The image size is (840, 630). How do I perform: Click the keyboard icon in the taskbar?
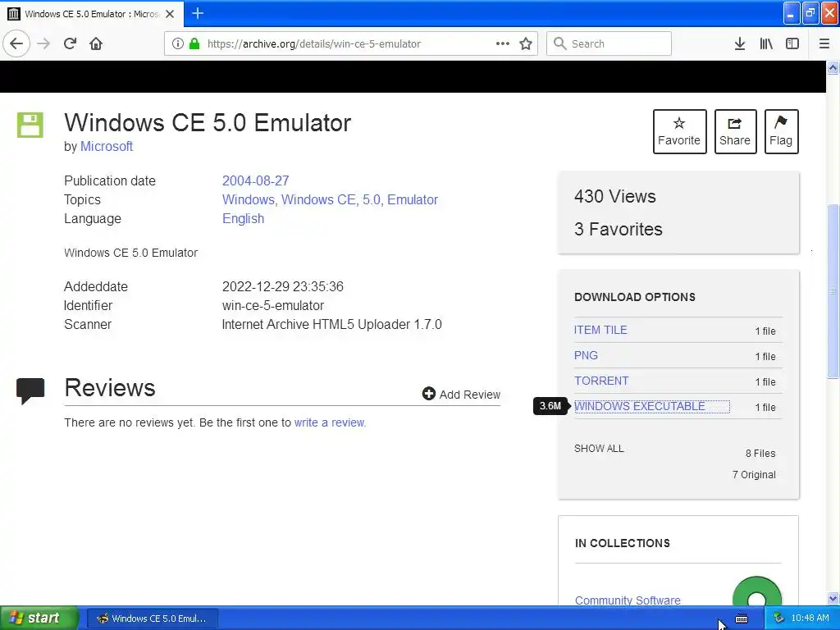(742, 619)
